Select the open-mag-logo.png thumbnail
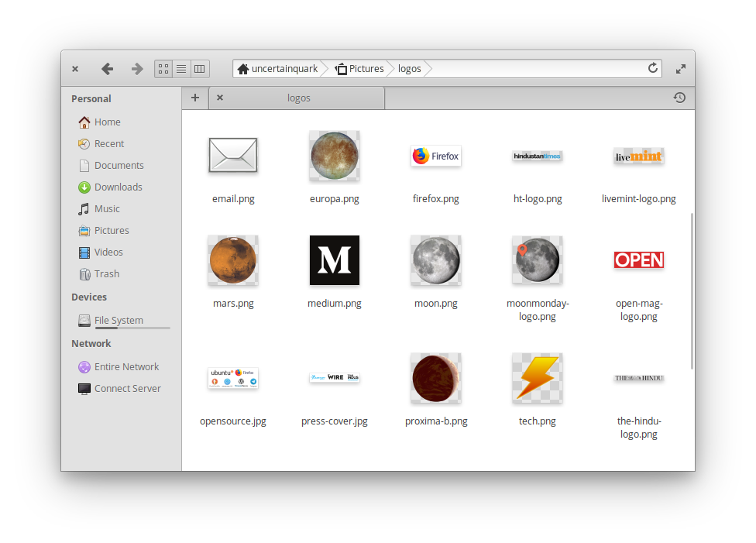This screenshot has height=543, width=756. click(639, 260)
